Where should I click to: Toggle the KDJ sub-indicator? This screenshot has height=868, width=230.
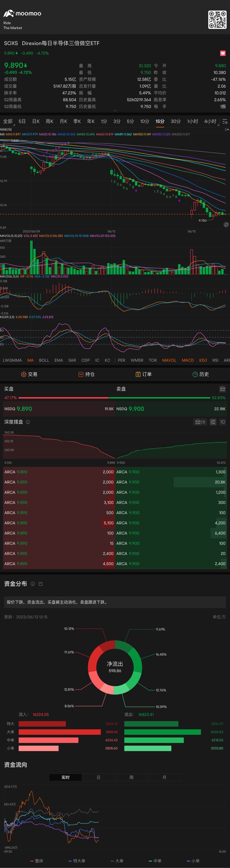tap(203, 360)
